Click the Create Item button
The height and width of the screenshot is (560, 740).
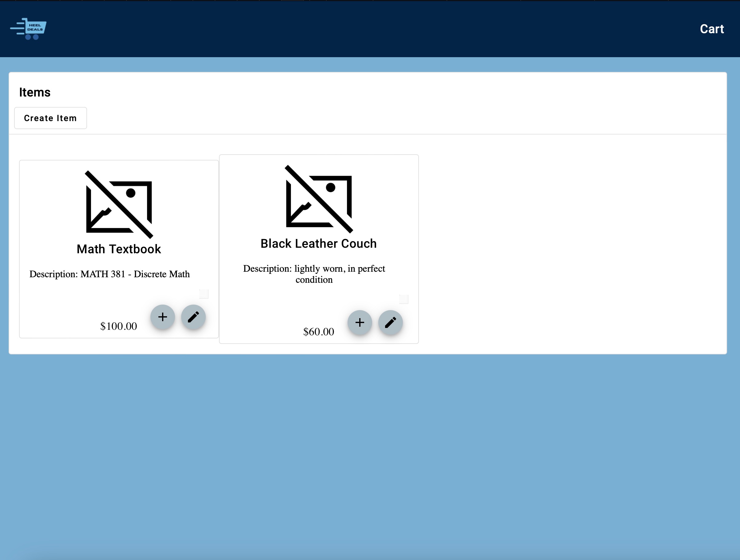50,118
